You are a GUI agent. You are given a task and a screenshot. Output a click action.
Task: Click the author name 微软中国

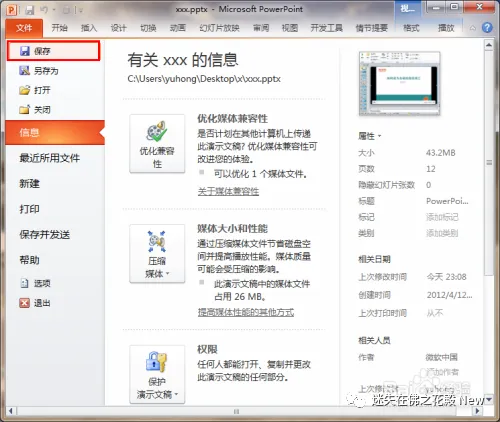point(441,357)
